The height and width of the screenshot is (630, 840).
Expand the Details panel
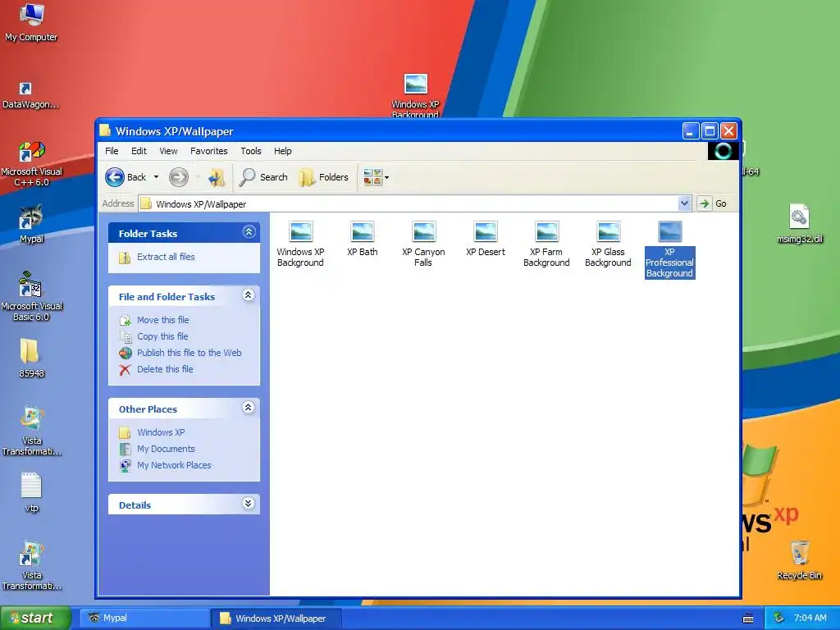point(249,504)
